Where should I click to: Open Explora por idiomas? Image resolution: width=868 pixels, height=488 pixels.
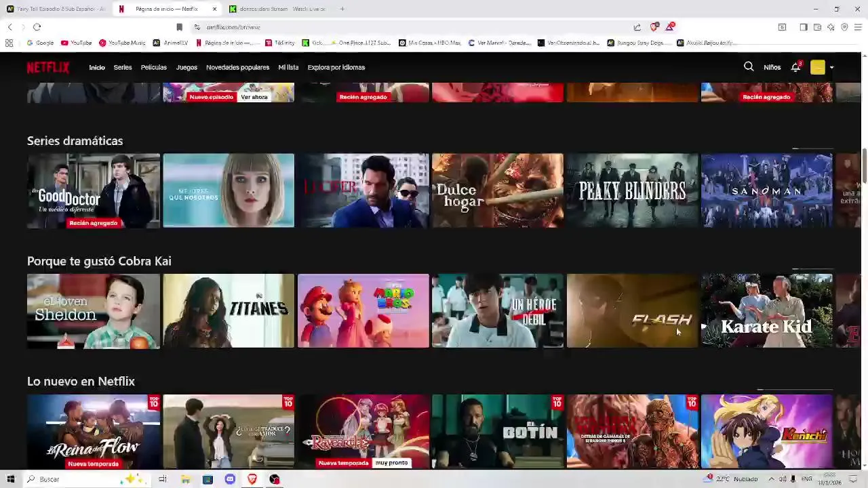coord(336,67)
